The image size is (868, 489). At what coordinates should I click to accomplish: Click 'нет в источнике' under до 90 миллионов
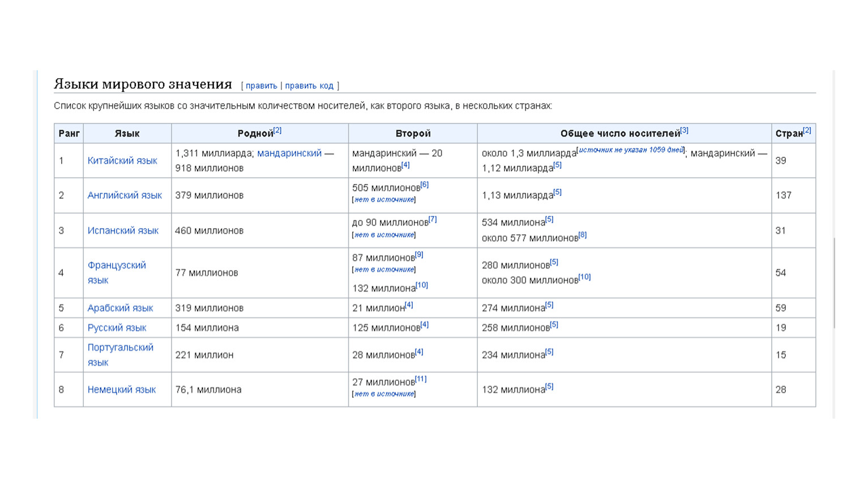click(x=384, y=235)
